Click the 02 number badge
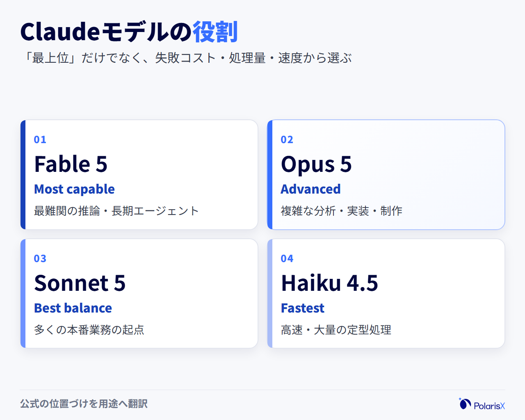 (287, 139)
